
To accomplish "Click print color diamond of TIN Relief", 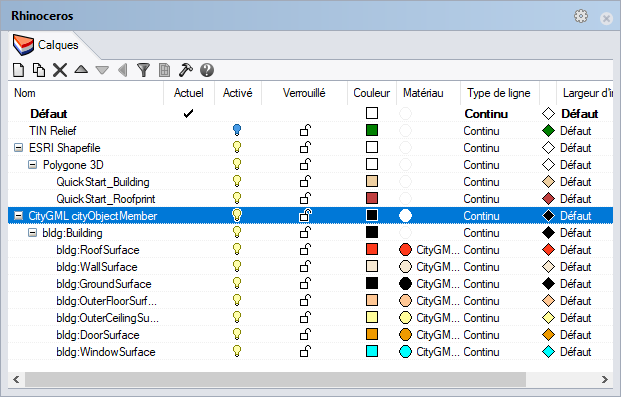I will coord(548,130).
